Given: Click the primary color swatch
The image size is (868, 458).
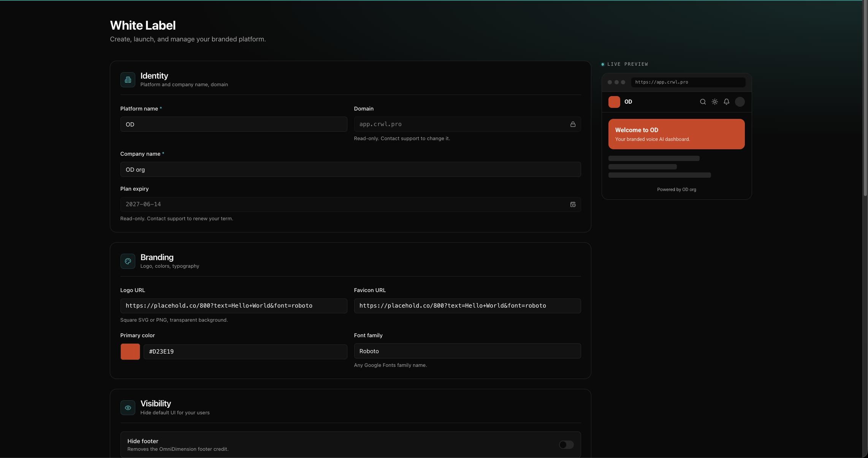Looking at the screenshot, I should (130, 352).
